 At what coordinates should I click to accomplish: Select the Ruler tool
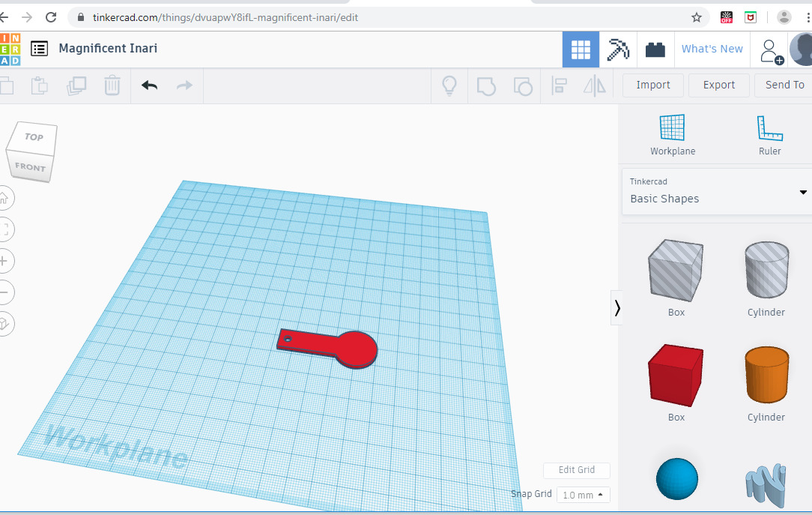(x=769, y=135)
